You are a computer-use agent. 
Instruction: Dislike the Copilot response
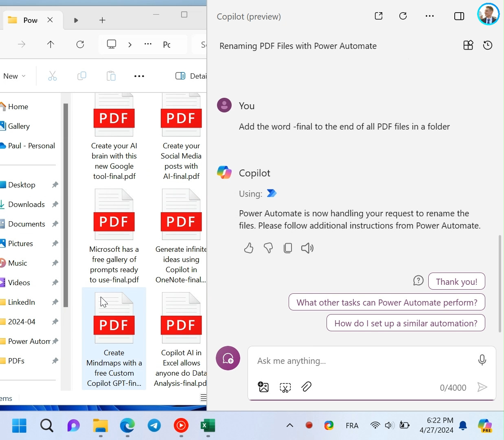268,248
